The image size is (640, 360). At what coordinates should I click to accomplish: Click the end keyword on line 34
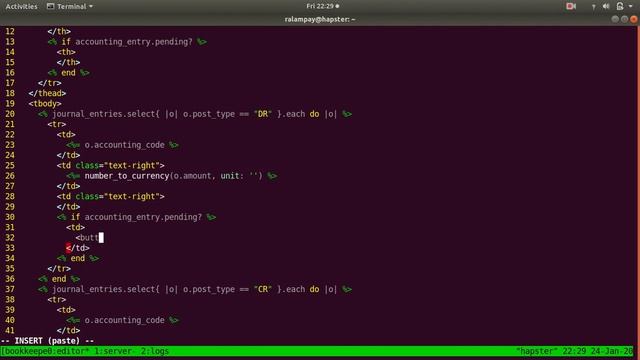pyautogui.click(x=78, y=258)
